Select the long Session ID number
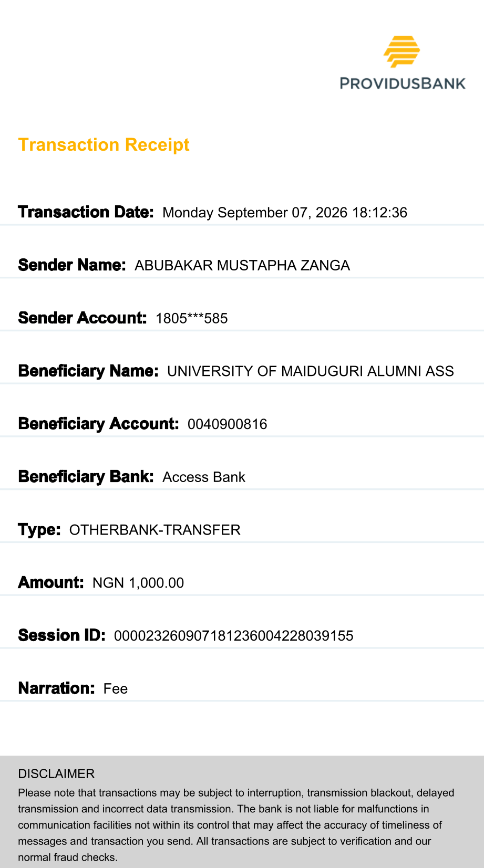Viewport: 484px width, 868px height. (234, 636)
